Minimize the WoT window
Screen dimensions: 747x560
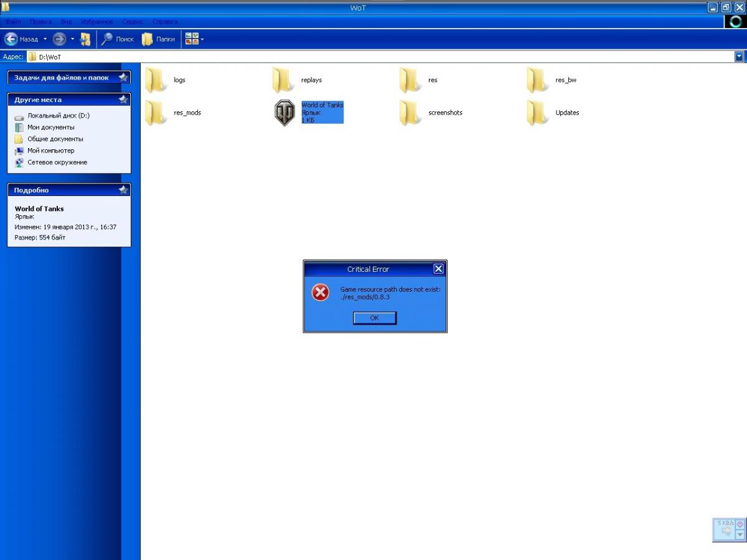click(x=713, y=7)
